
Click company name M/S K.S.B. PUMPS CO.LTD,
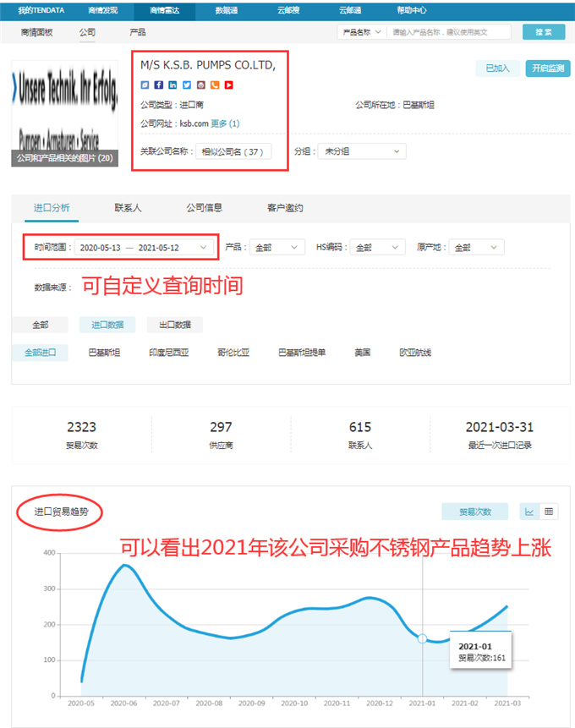tap(208, 65)
